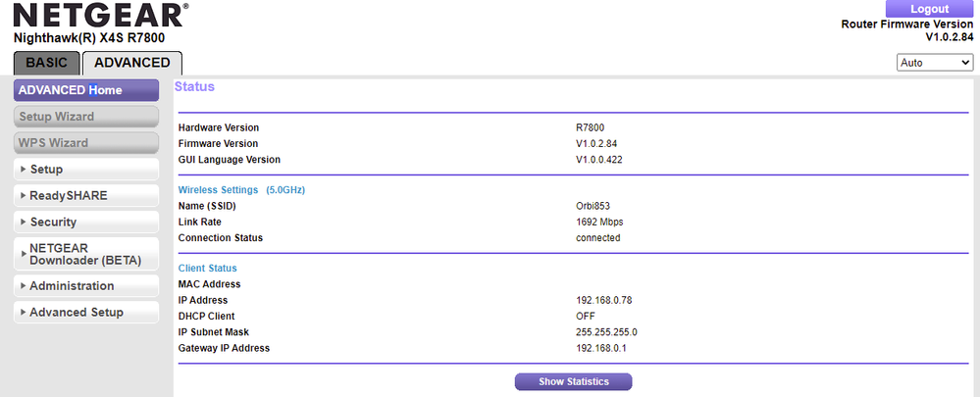
Task: Switch to the BASIC tab
Action: 47,63
